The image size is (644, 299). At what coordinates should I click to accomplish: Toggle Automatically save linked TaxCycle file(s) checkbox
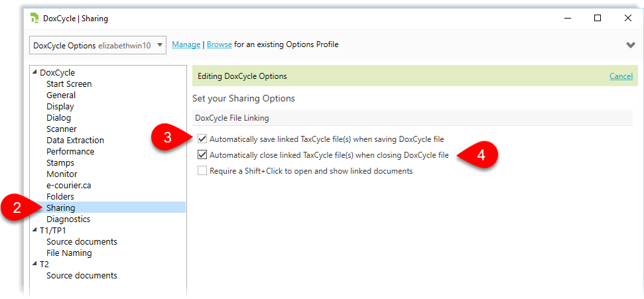click(x=202, y=139)
